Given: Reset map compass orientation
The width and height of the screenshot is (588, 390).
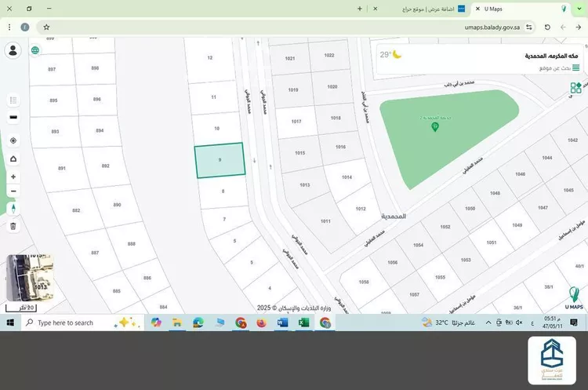Looking at the screenshot, I should pyautogui.click(x=13, y=209).
